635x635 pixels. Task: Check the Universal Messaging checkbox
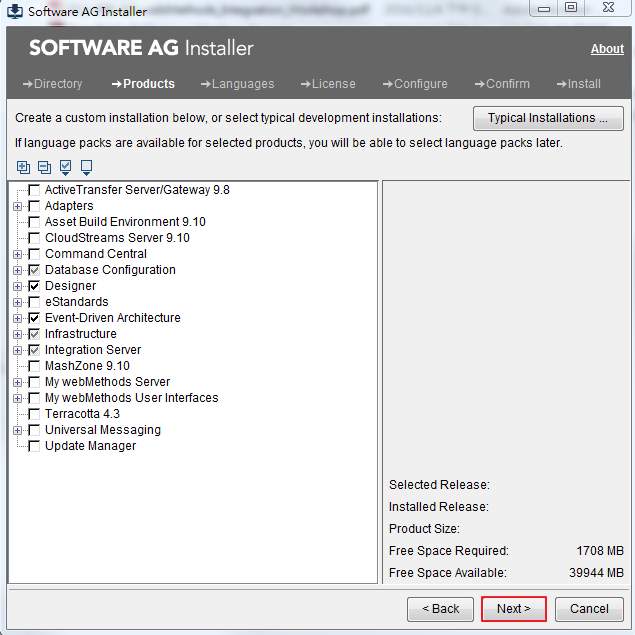point(34,430)
